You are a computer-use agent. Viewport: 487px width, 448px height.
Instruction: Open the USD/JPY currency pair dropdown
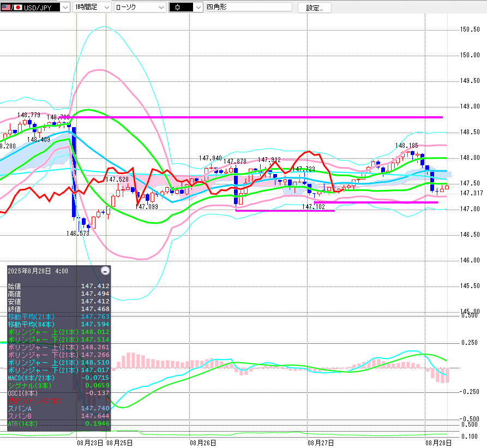click(x=35, y=7)
